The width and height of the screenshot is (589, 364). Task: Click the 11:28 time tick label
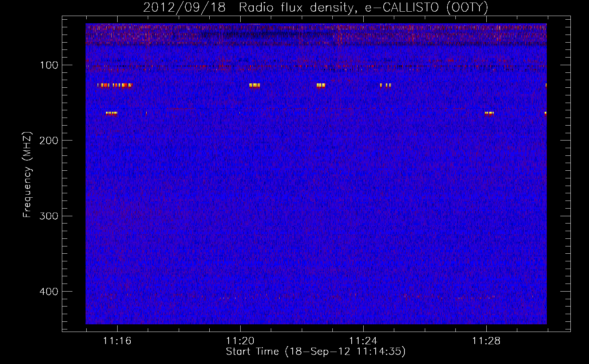click(486, 341)
